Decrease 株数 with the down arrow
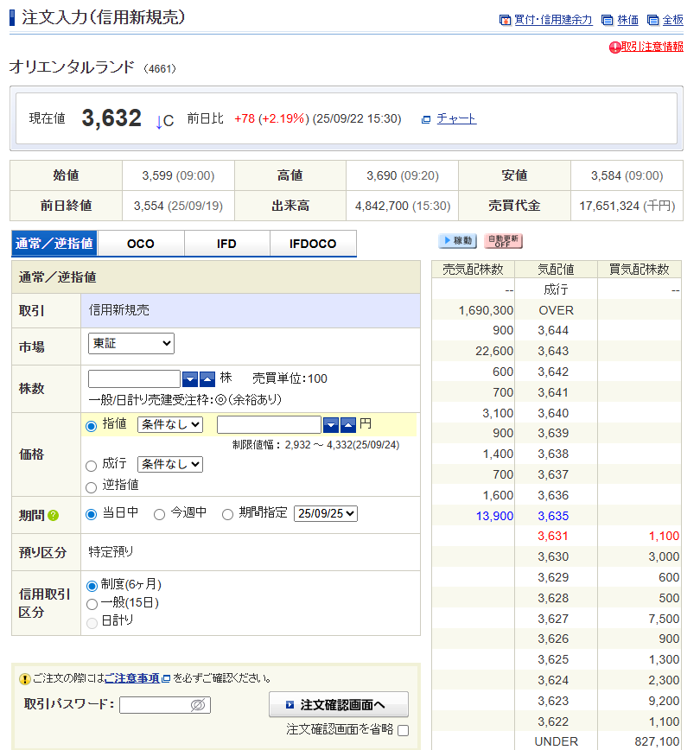This screenshot has height=750, width=700. click(x=190, y=379)
